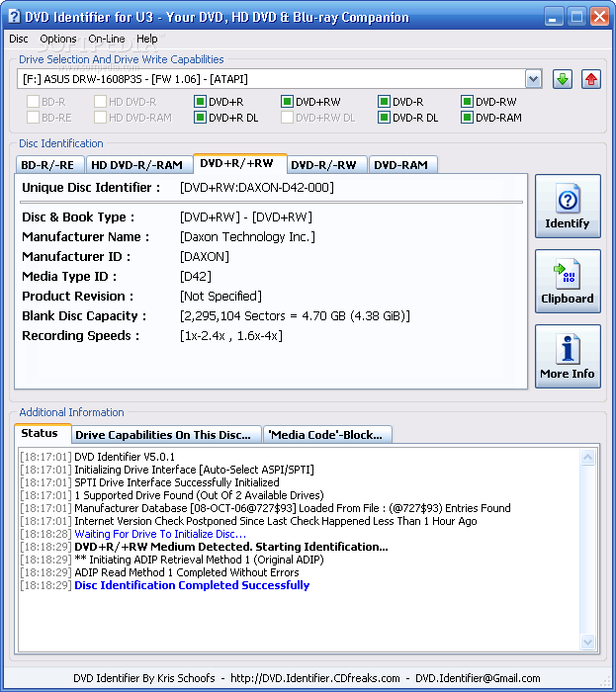Click the [Not Specified] product revision value
Image resolution: width=616 pixels, height=692 pixels.
(220, 297)
